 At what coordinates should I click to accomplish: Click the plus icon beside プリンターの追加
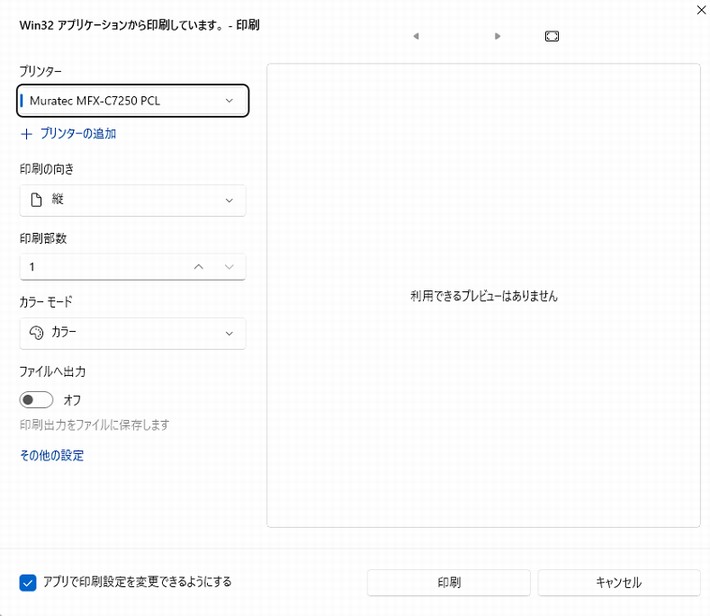(27, 133)
